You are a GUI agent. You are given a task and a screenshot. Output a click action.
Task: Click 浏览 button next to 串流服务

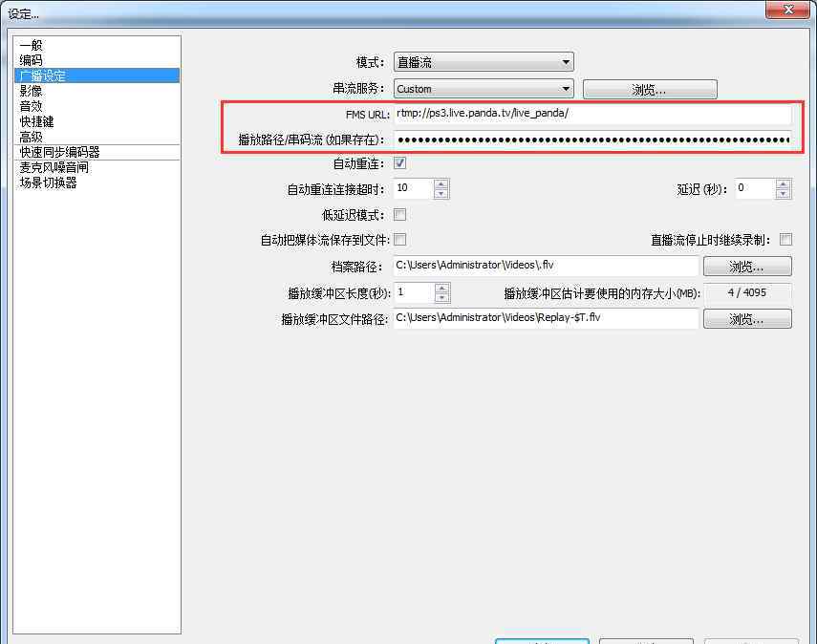(x=649, y=90)
